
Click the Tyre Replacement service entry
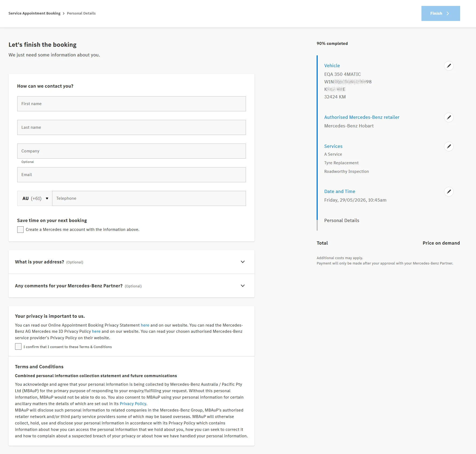point(341,163)
